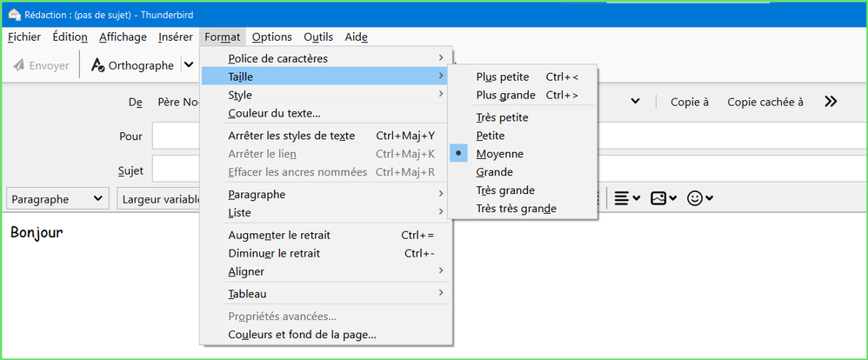Click the insert image icon
Image resolution: width=868 pixels, height=360 pixels.
pos(658,198)
